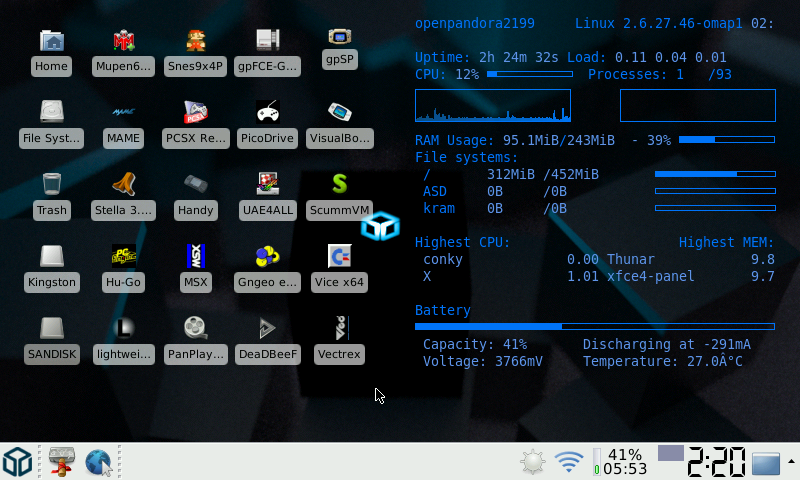Viewport: 800px width, 480px height.
Task: Open the Kingston drive icon
Action: (x=52, y=257)
